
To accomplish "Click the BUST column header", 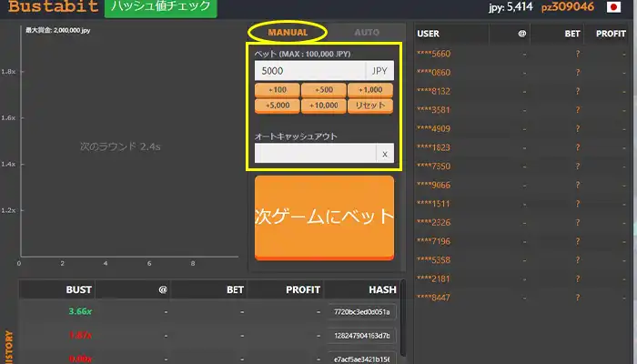I will (78, 289).
